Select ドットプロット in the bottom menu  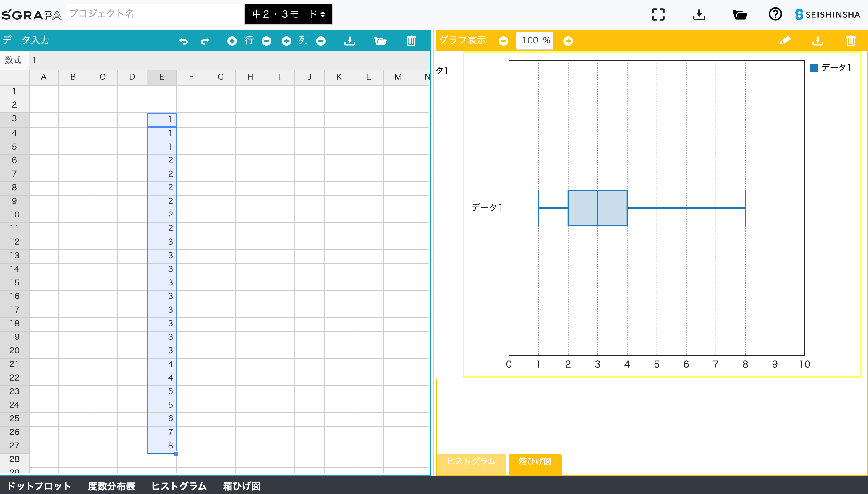(39, 486)
